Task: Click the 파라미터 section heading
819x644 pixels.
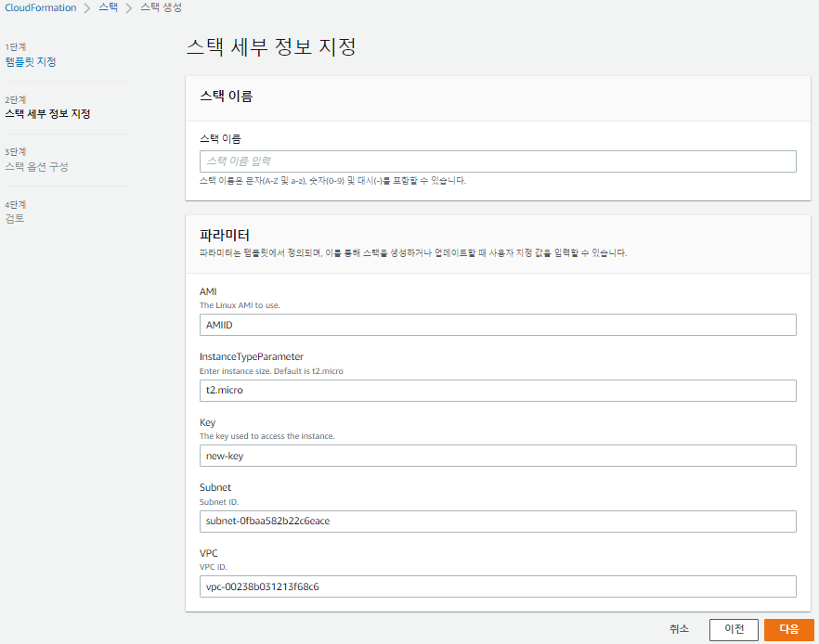Action: point(225,236)
